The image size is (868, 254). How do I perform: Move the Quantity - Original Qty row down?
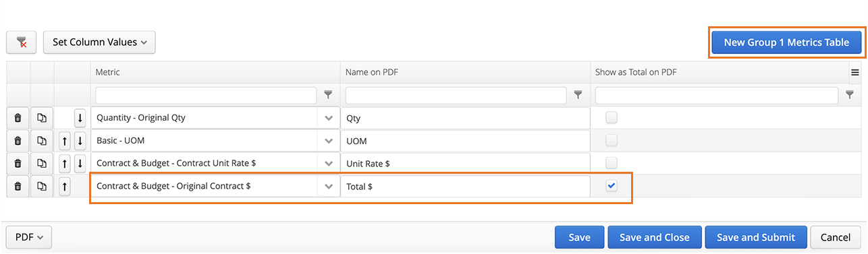click(x=80, y=118)
